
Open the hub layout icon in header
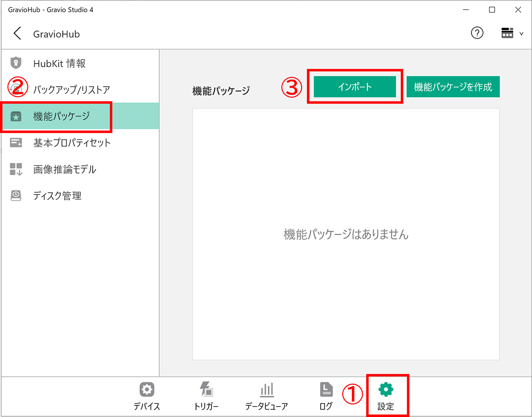click(507, 33)
